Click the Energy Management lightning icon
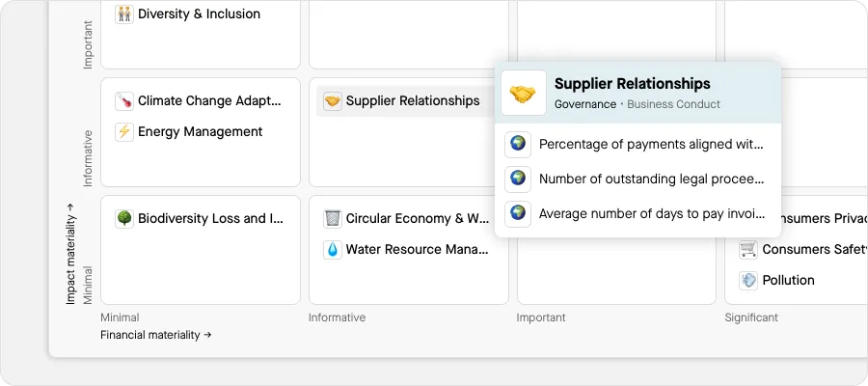Viewport: 868px width, 386px height. click(124, 132)
